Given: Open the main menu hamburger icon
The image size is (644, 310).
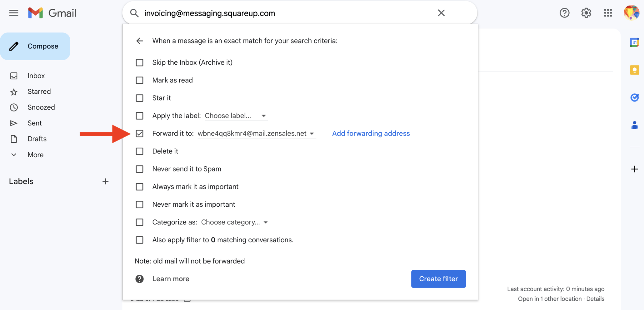Looking at the screenshot, I should [14, 13].
